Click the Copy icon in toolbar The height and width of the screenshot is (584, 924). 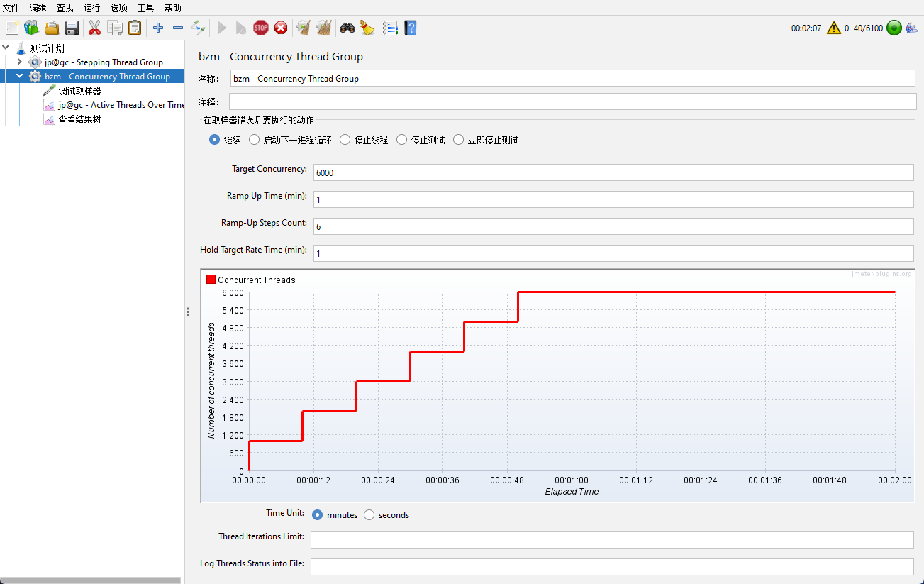(115, 28)
